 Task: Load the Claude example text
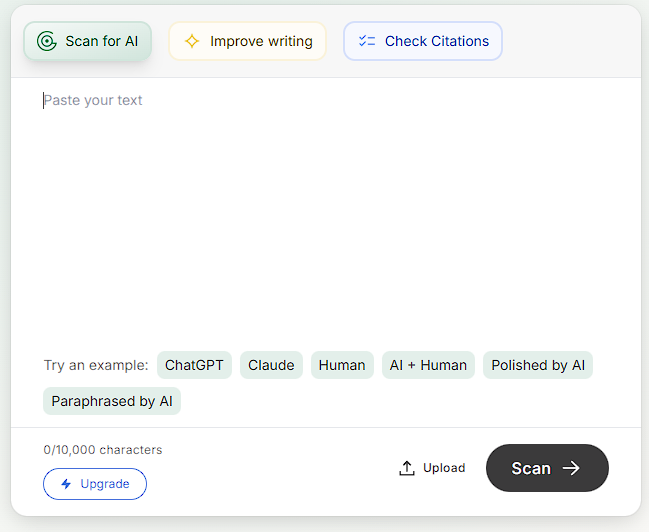tap(271, 365)
